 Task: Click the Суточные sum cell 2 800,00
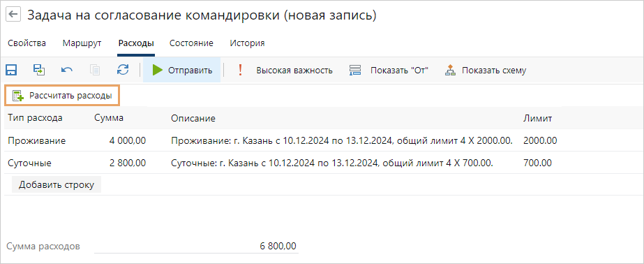(x=127, y=163)
